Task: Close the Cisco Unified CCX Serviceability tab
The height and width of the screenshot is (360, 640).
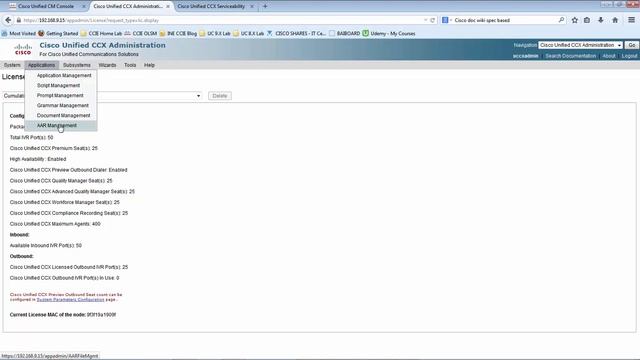Action: 252,7
